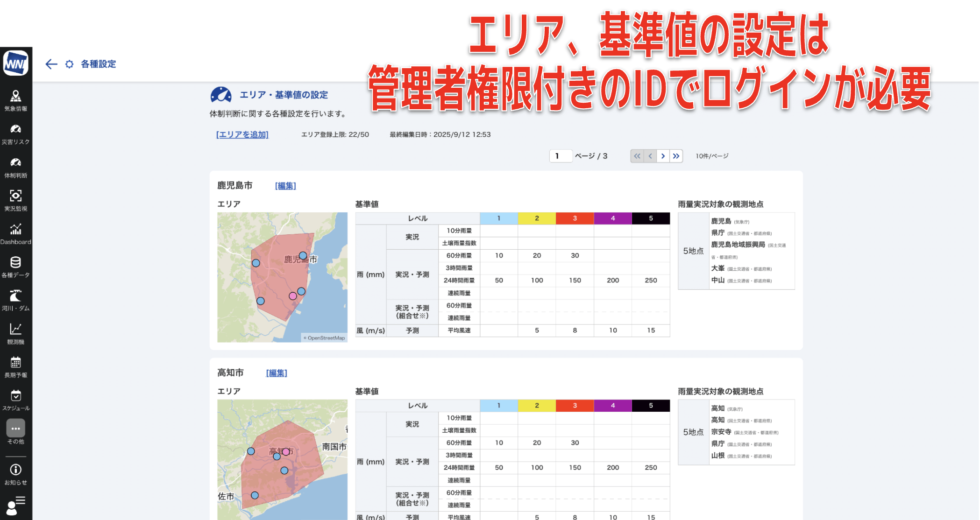This screenshot has height=520, width=980.
Task: Click red level 3 header in 鹿児島市 table
Action: pos(575,218)
